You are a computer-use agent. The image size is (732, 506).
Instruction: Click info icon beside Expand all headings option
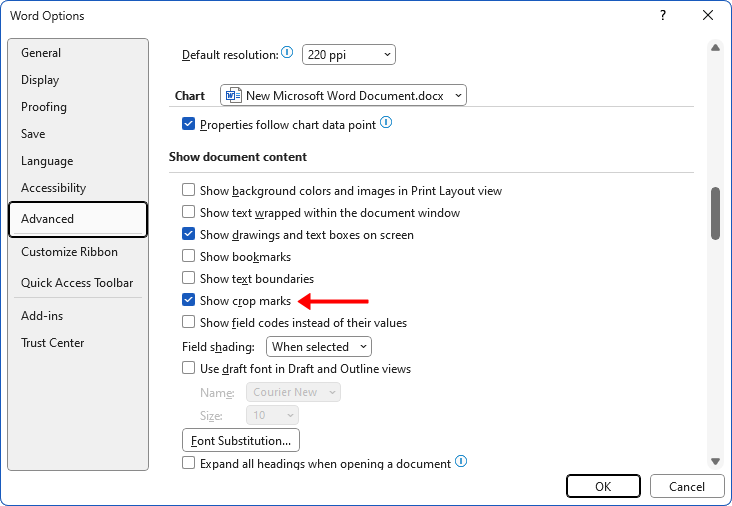(x=461, y=462)
